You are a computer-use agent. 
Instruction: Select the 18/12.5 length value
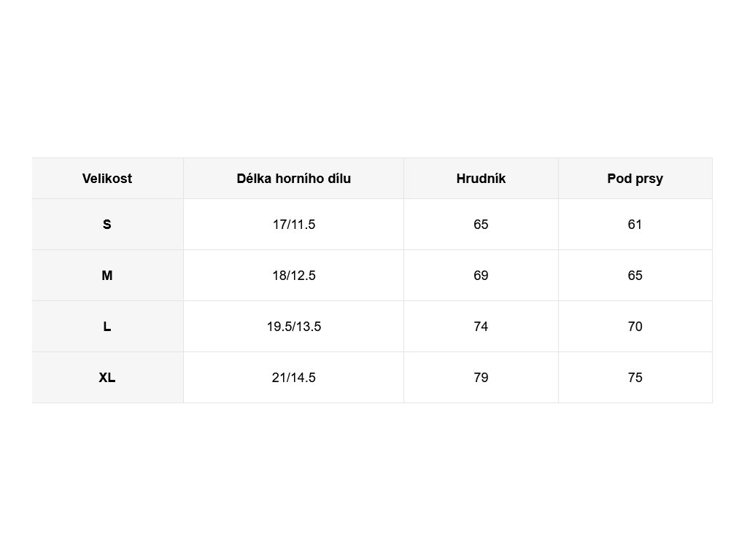(x=293, y=275)
